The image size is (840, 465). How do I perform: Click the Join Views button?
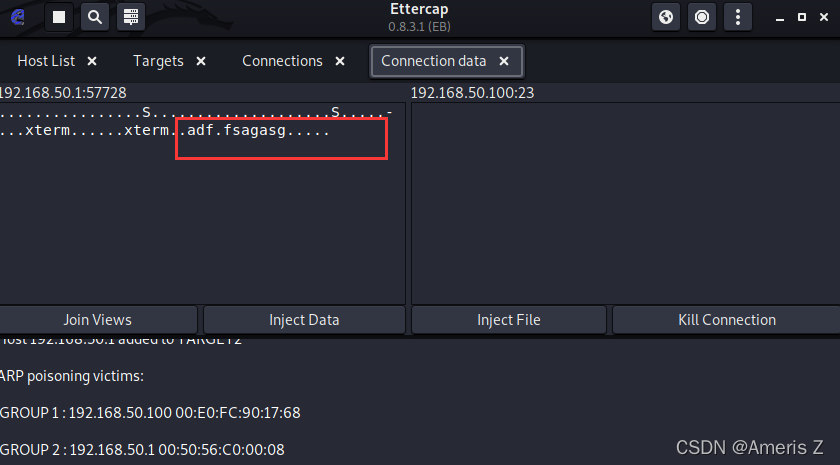tap(98, 320)
